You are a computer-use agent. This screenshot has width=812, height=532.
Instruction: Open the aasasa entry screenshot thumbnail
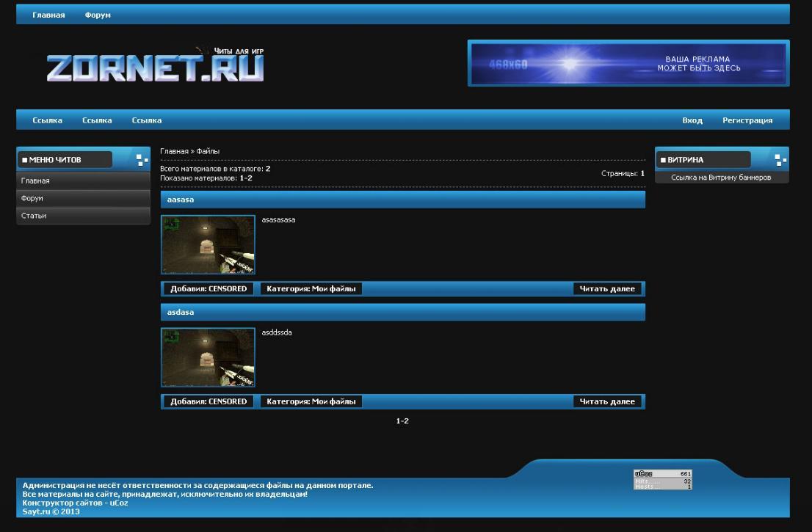[208, 245]
